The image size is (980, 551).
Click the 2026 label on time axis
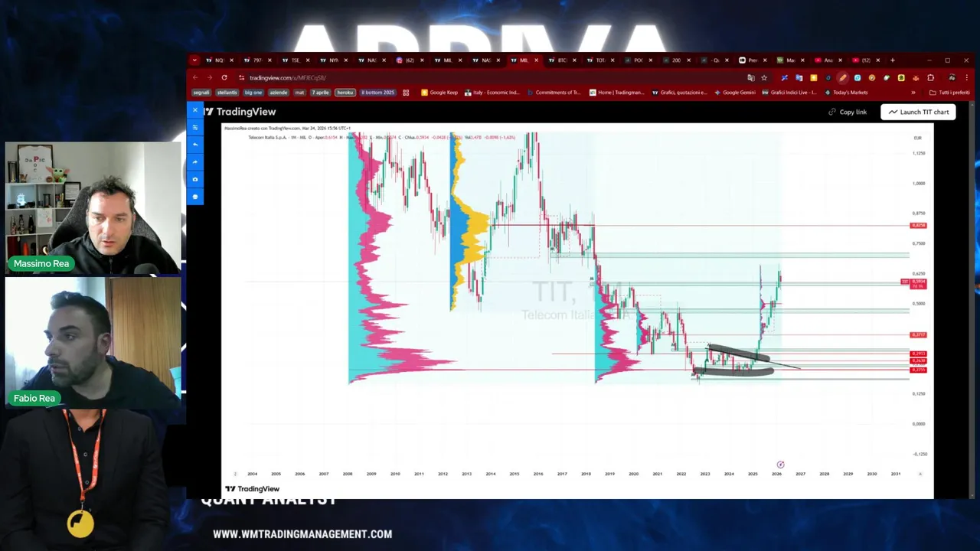776,474
